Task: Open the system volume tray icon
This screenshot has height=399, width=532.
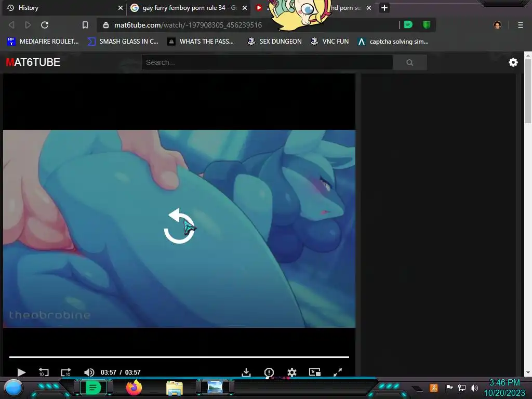Action: [474, 388]
